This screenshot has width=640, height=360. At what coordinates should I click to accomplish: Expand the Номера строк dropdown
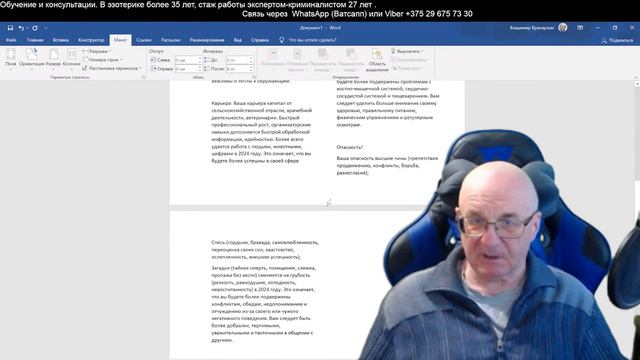[x=102, y=60]
